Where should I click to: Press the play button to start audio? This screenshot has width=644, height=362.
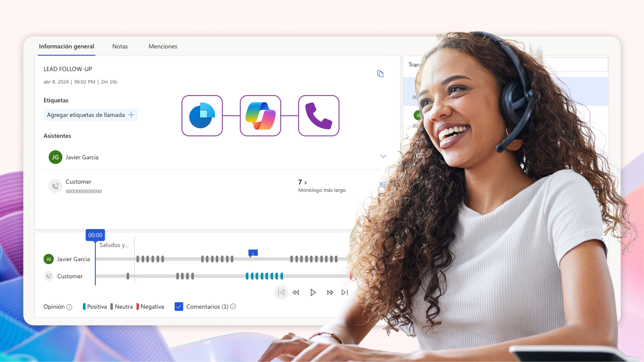pyautogui.click(x=313, y=292)
